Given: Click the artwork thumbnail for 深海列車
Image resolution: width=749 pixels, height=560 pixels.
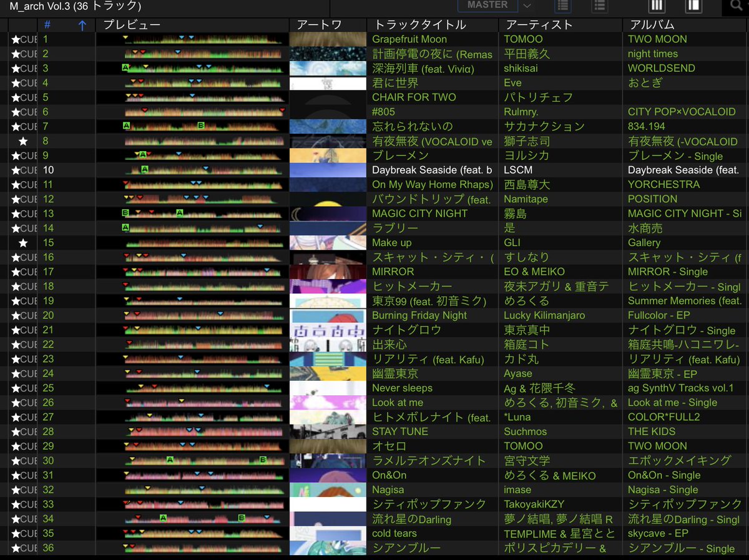Looking at the screenshot, I should coord(328,68).
